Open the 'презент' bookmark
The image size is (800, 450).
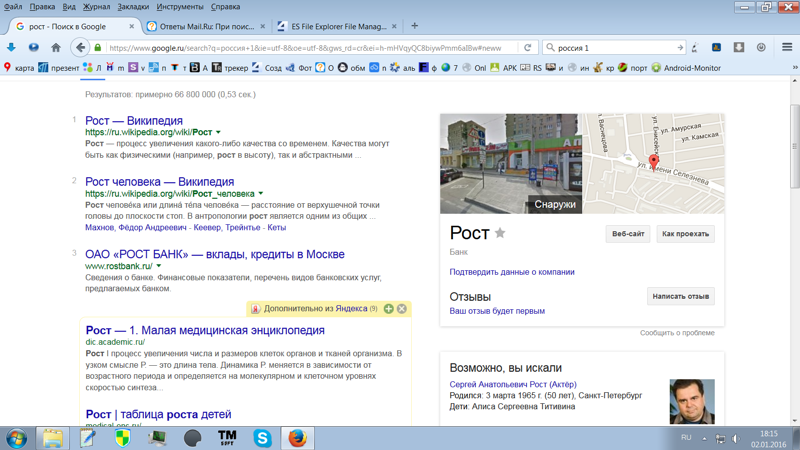(59, 68)
